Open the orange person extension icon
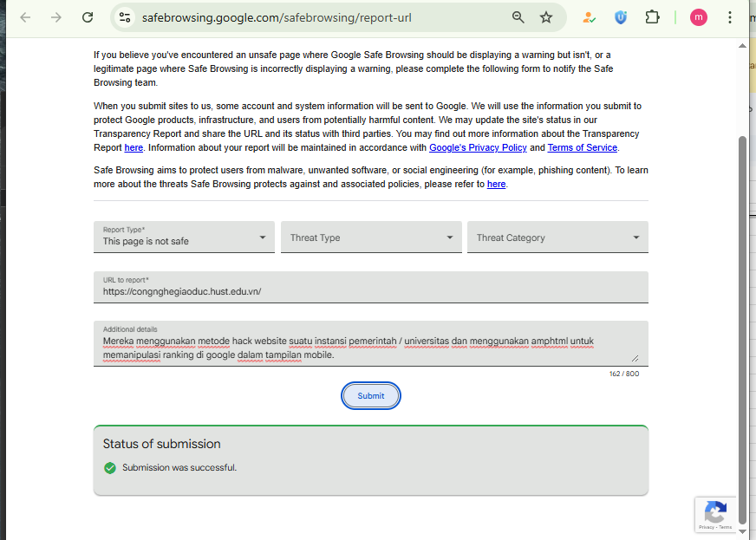This screenshot has width=756, height=540. [589, 18]
